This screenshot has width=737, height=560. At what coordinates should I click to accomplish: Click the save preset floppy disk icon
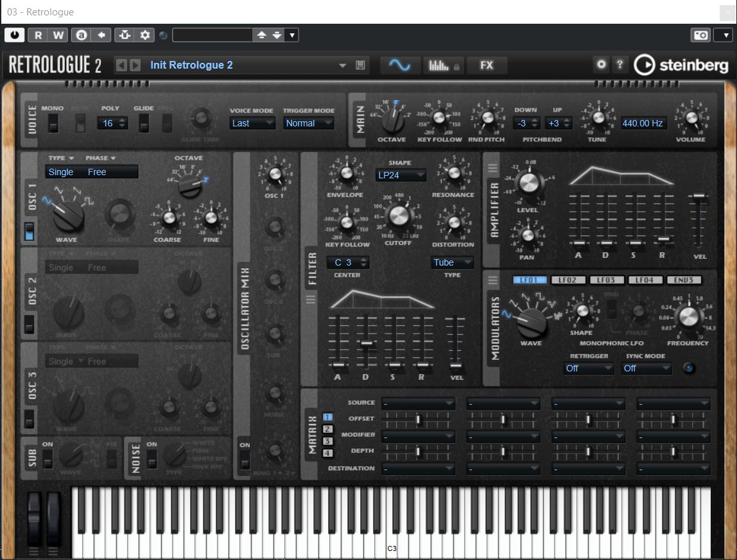361,65
